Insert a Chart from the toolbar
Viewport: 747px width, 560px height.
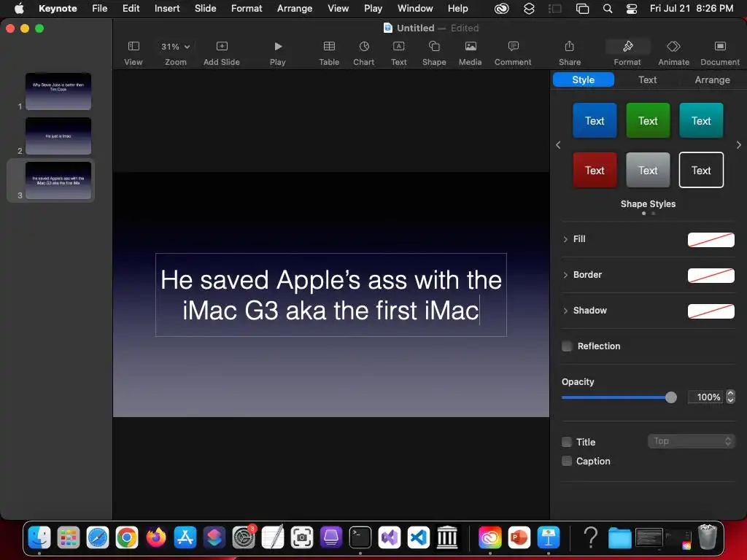[x=364, y=46]
